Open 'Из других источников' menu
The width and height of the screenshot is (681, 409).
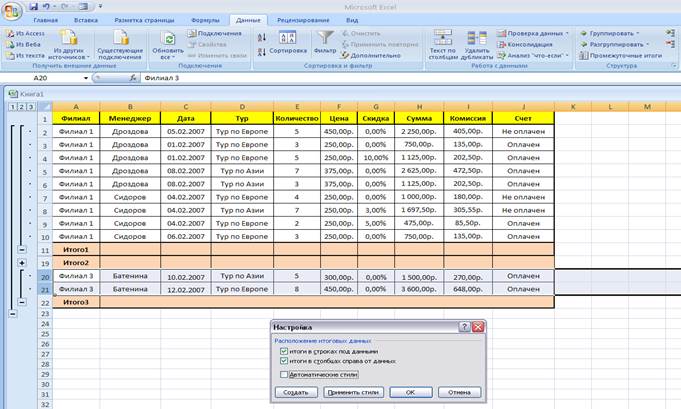(69, 45)
